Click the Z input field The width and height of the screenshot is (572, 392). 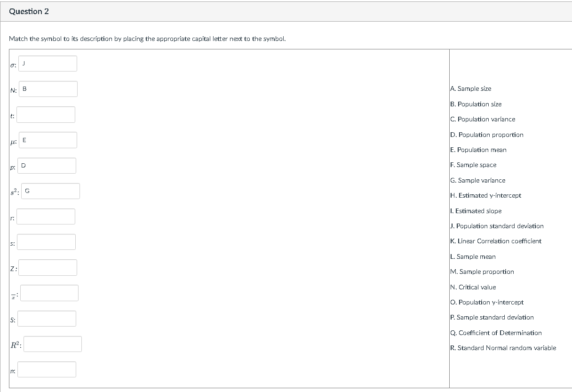[48, 267]
